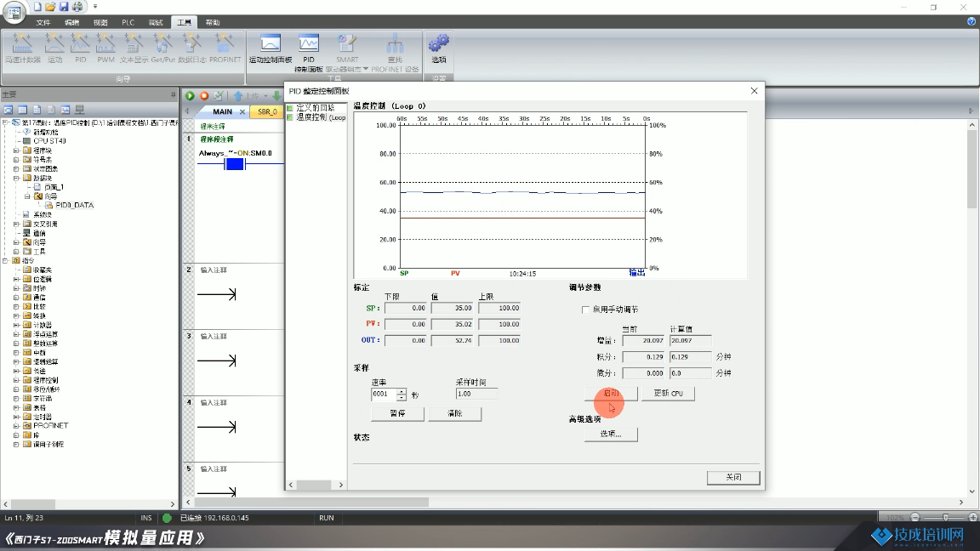Open the Get/Put wizard
980x551 pixels.
[163, 48]
